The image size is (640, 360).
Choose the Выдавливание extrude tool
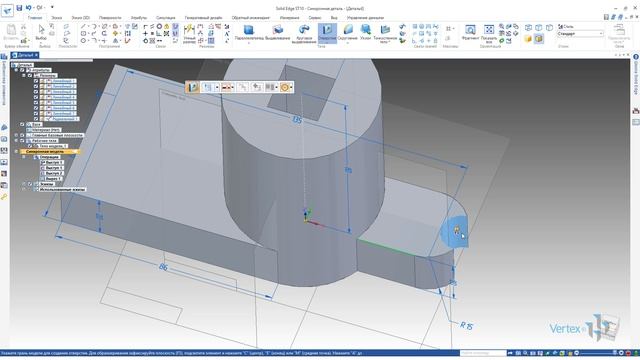tap(278, 33)
